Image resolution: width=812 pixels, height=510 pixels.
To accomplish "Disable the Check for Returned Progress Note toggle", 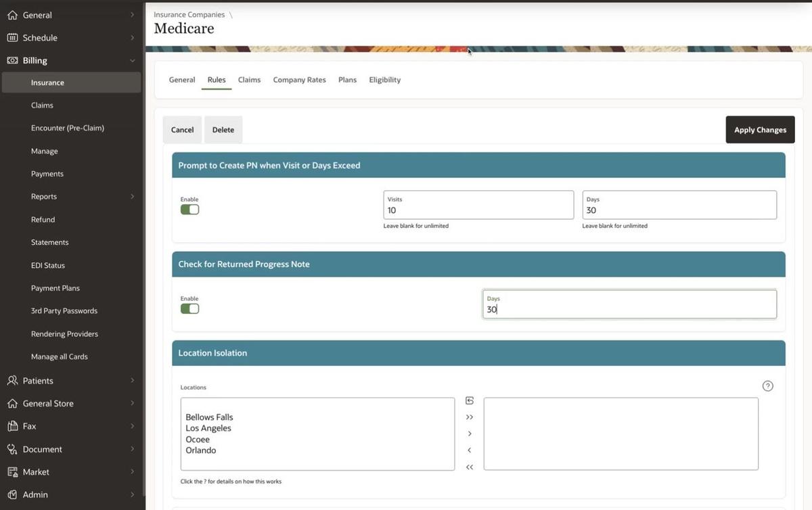I will point(189,308).
